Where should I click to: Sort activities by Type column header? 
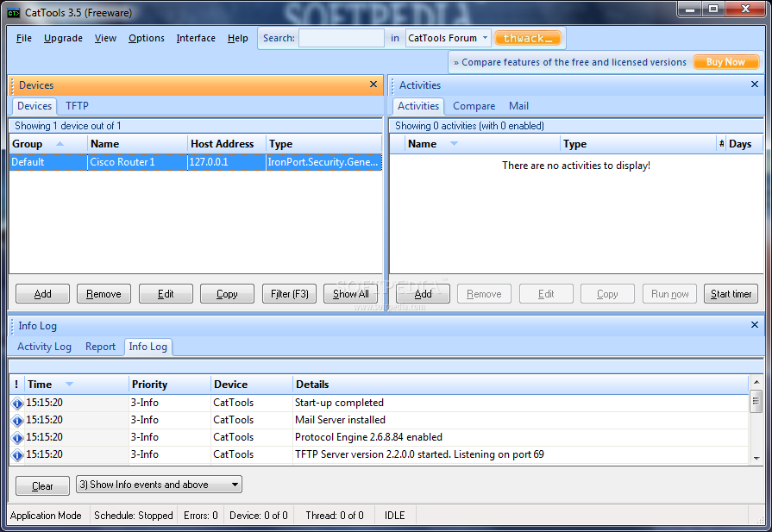(638, 144)
